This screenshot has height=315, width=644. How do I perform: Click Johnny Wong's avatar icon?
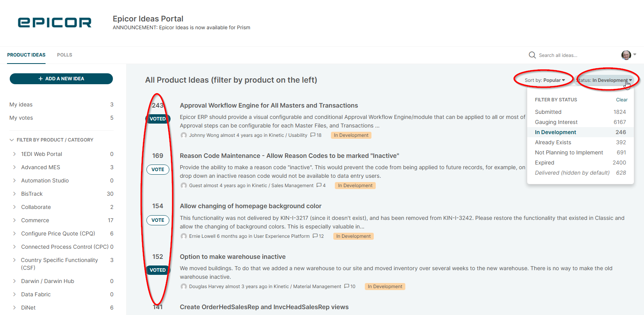(184, 135)
